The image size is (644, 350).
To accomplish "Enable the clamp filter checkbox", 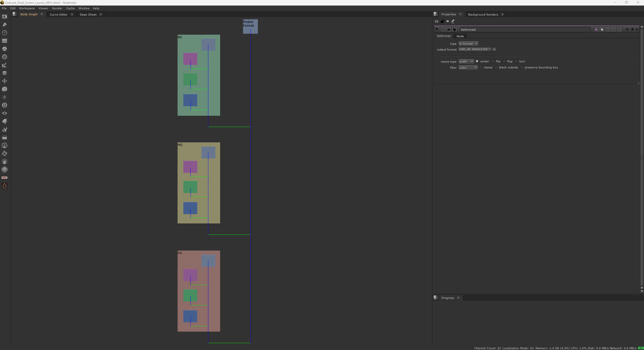I will [x=481, y=67].
